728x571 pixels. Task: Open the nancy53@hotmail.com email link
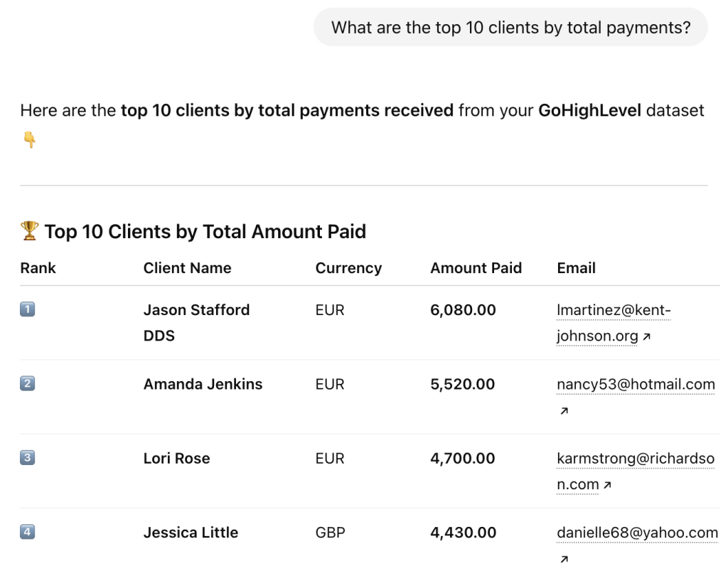click(x=636, y=385)
